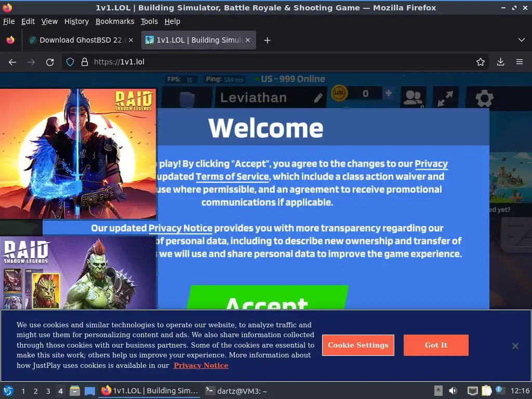The width and height of the screenshot is (532, 399).
Task: Select the 1v1.LOL Building Simulator tab
Action: coord(198,40)
